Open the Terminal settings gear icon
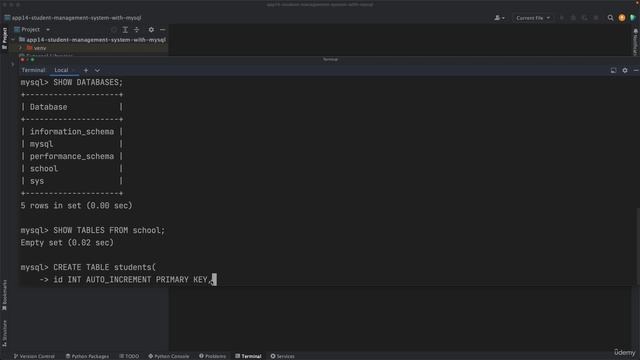Screen dimensions: 640x360 pos(624,70)
